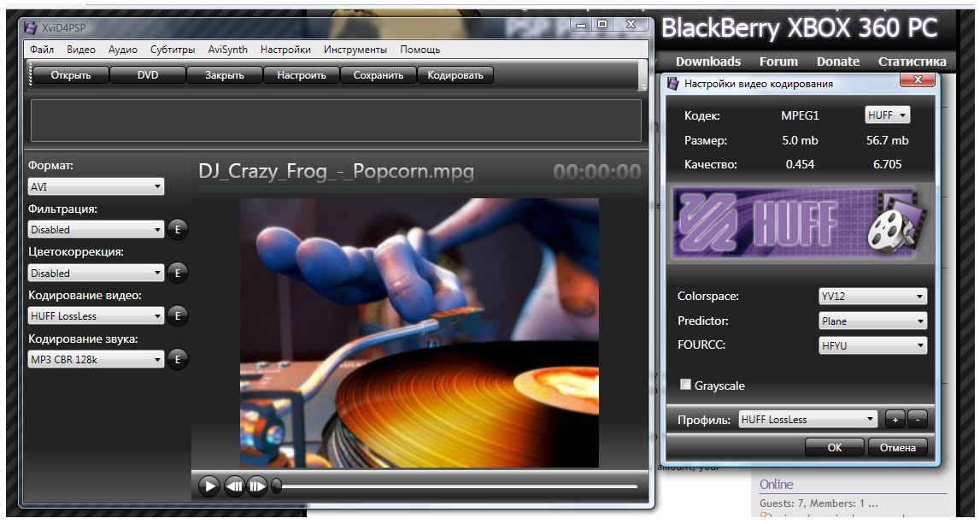The height and width of the screenshot is (524, 980).
Task: Expand the Кодирование звука MP3 dropdown
Action: pos(97,360)
